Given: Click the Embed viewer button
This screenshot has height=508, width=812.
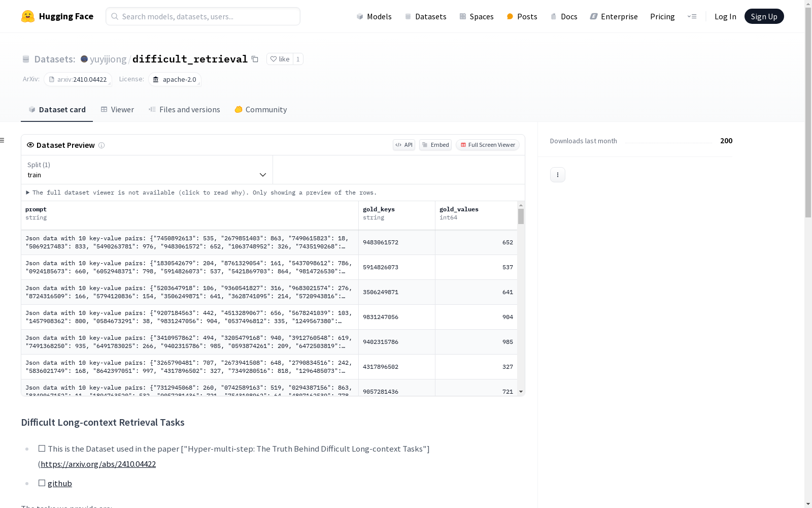Looking at the screenshot, I should click(x=435, y=145).
